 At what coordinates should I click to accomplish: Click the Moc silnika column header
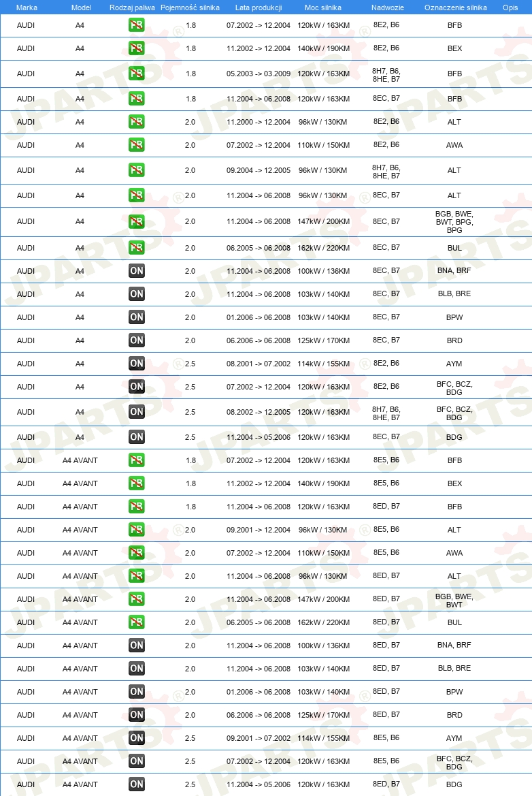323,7
